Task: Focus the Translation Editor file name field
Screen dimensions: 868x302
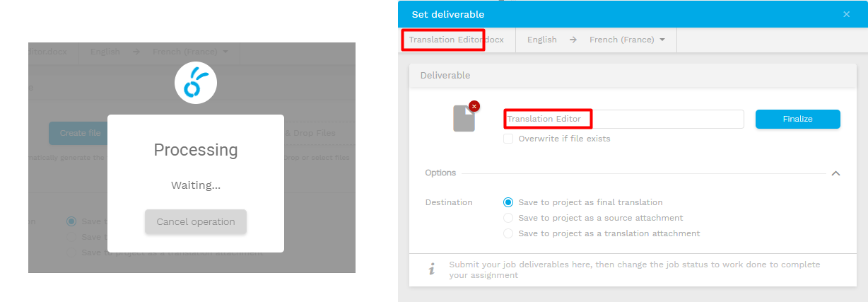Action: click(623, 119)
